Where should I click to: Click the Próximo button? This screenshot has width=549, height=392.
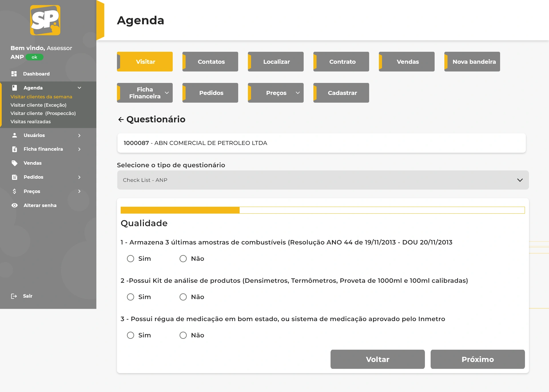pos(478,359)
